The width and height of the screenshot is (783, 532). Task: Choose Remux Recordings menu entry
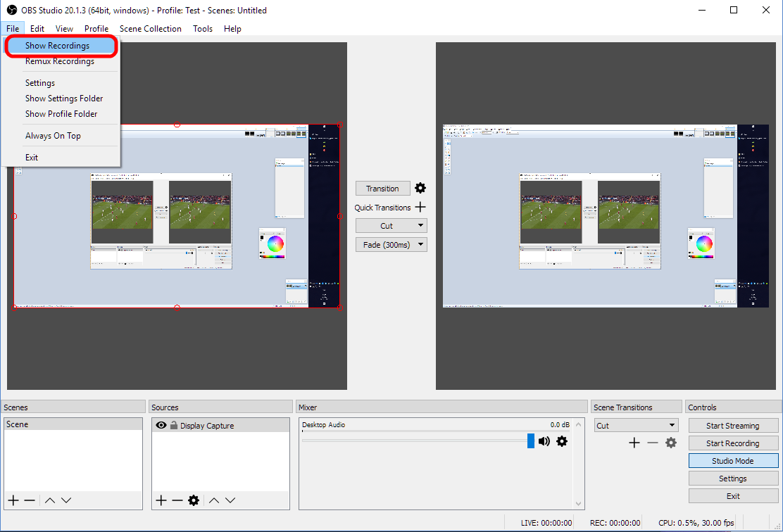(60, 61)
